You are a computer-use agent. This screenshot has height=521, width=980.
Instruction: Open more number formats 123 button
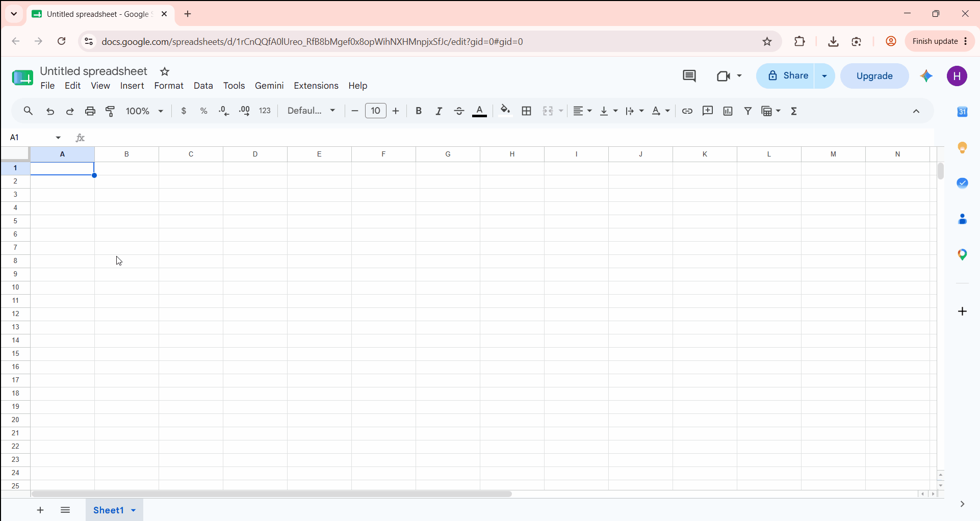(265, 111)
